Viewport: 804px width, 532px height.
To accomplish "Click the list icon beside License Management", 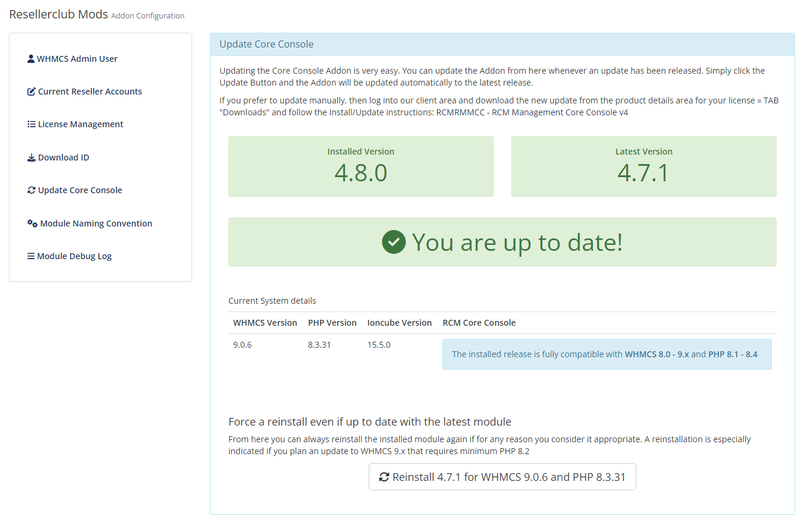I will click(x=32, y=124).
